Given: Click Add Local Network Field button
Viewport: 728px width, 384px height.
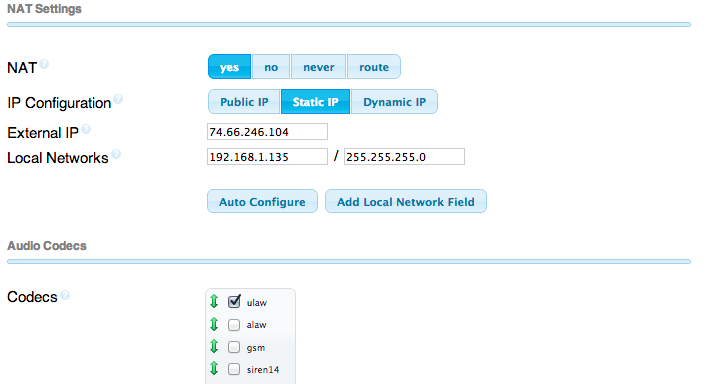Looking at the screenshot, I should click(x=406, y=202).
